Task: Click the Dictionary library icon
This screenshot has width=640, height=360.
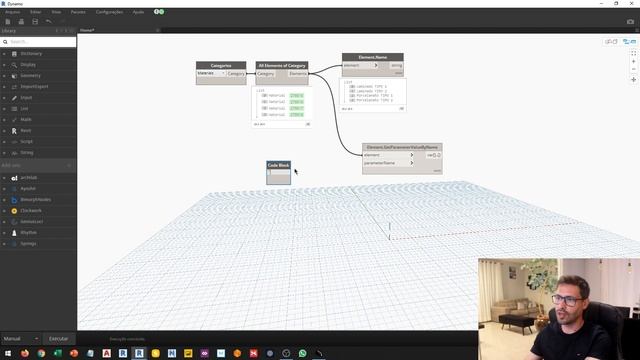Action: [x=14, y=54]
